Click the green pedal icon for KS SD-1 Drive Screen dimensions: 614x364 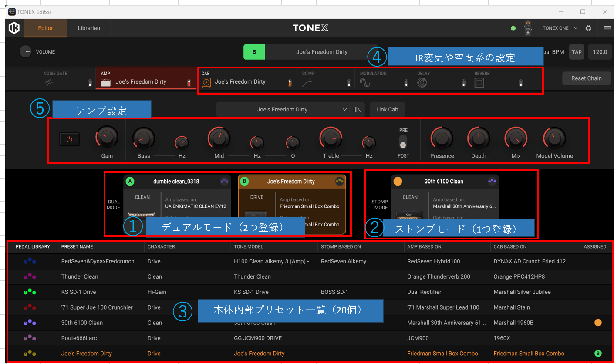[x=30, y=292]
